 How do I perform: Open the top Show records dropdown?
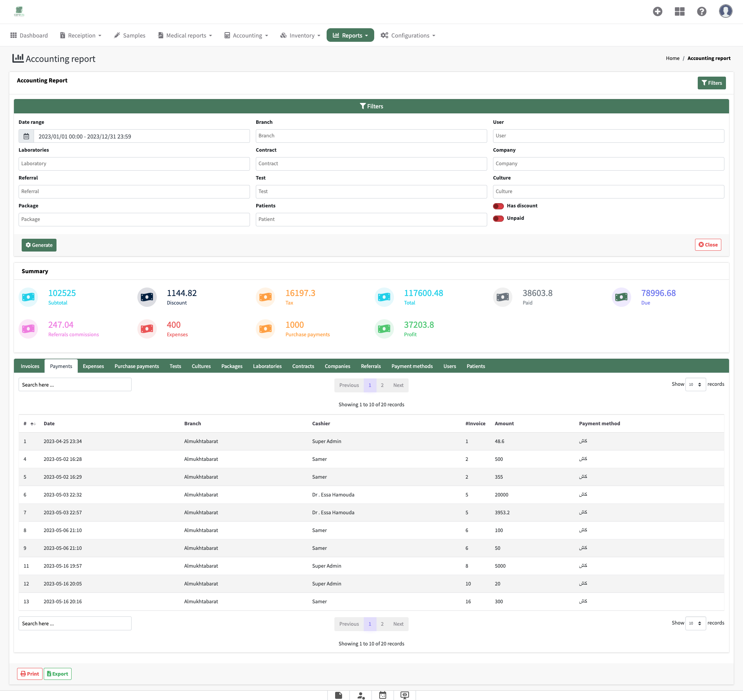pyautogui.click(x=695, y=384)
